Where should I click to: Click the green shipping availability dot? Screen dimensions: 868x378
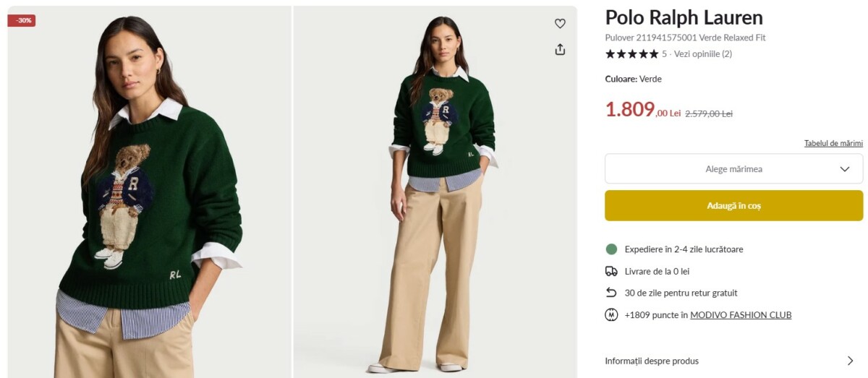[611, 249]
